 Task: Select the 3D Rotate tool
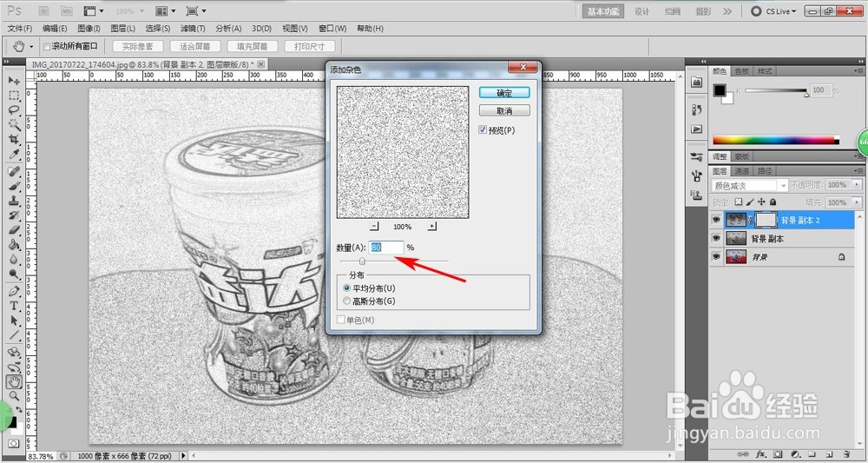point(14,352)
